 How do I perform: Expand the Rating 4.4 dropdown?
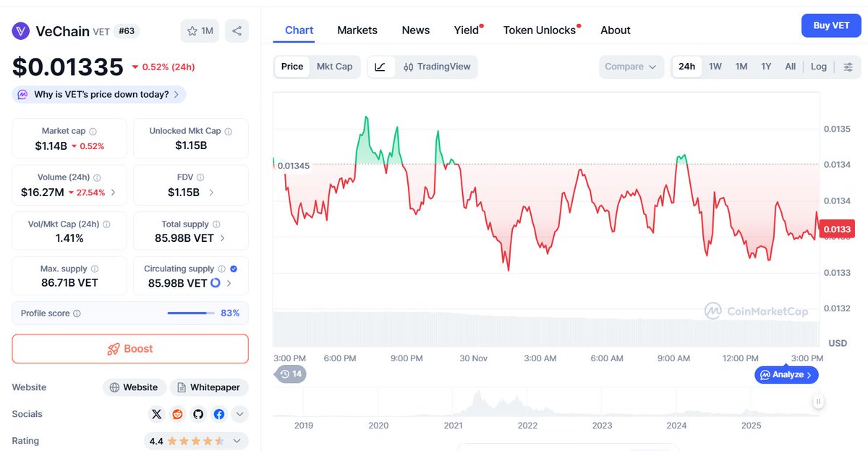tap(196, 441)
